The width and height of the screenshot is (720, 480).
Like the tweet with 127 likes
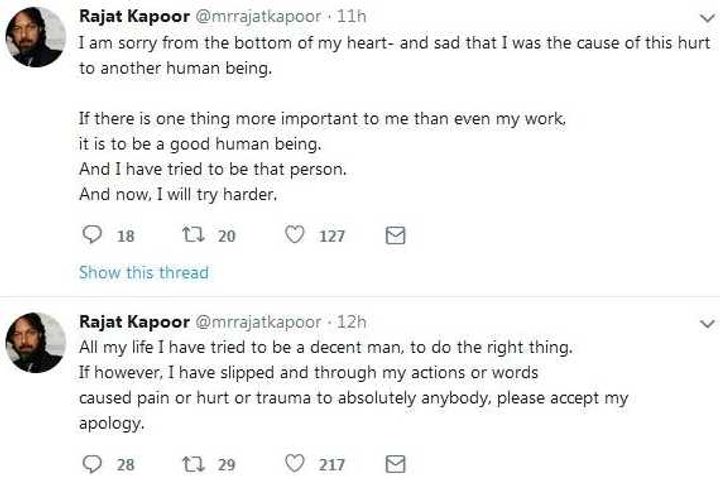[x=296, y=235]
